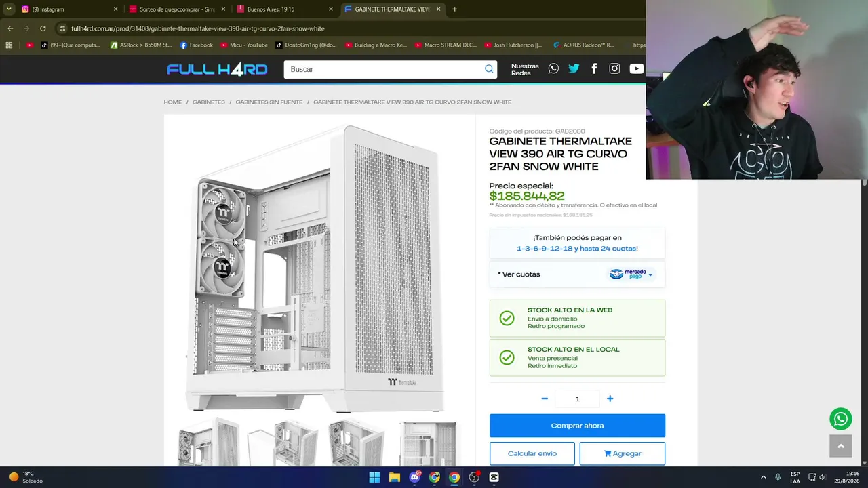Click the back-to-top arrow button

tap(841, 446)
